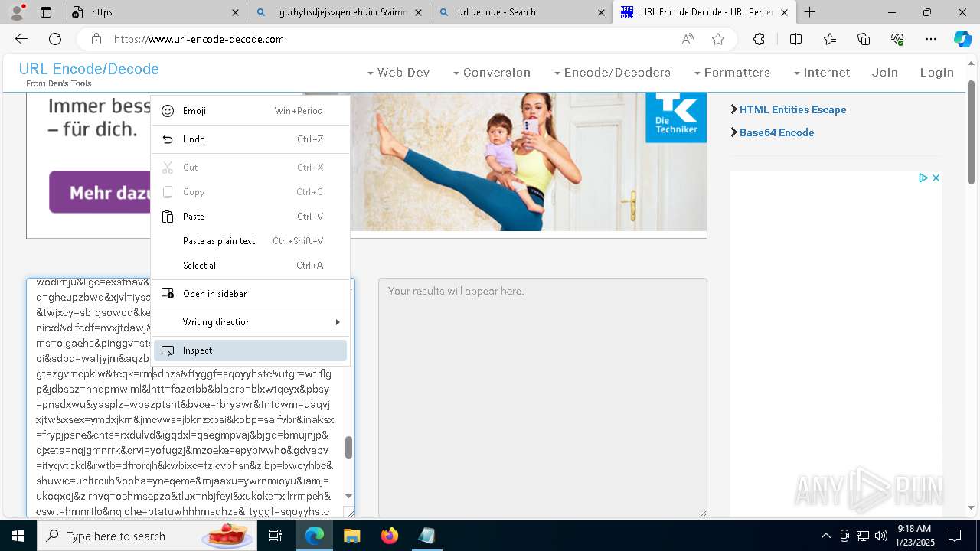Open the tab actions menu icon
Screen dimensions: 980x551
coord(46,12)
